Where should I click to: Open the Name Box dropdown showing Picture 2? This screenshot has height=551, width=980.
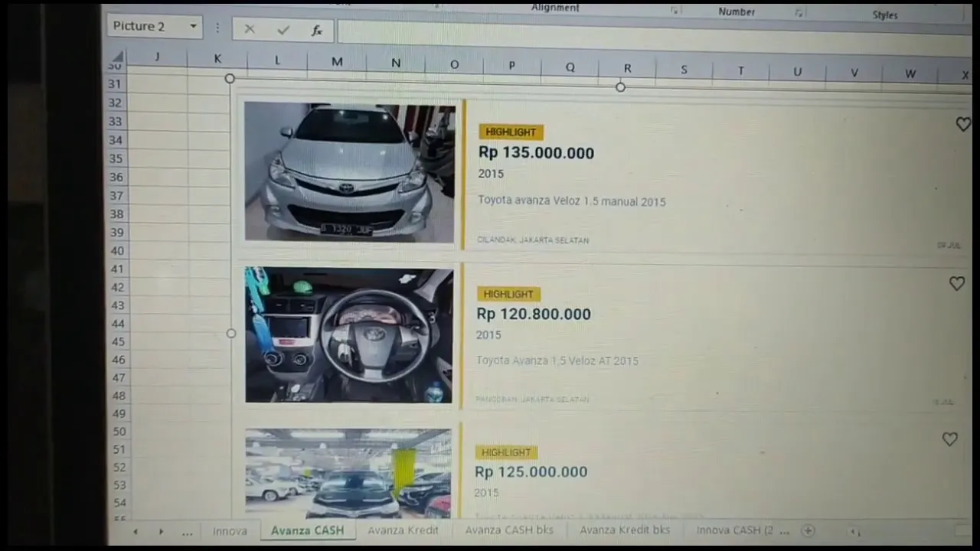pos(193,26)
